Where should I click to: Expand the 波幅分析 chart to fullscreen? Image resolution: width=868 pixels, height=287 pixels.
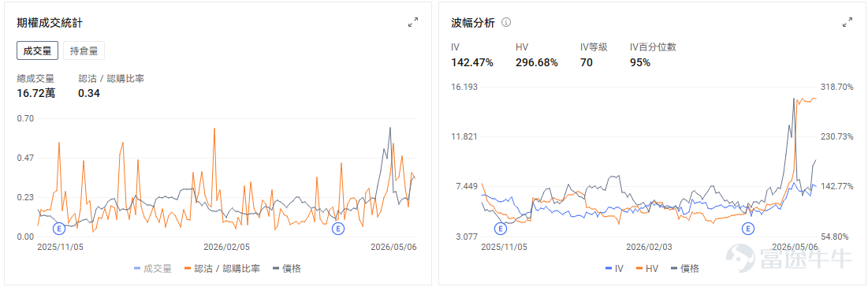point(848,22)
